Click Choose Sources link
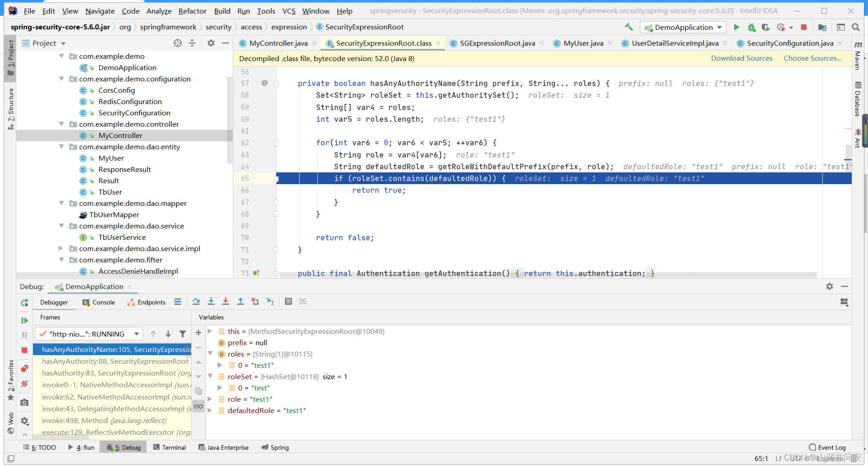Viewport: 868px width, 466px height. pos(812,58)
